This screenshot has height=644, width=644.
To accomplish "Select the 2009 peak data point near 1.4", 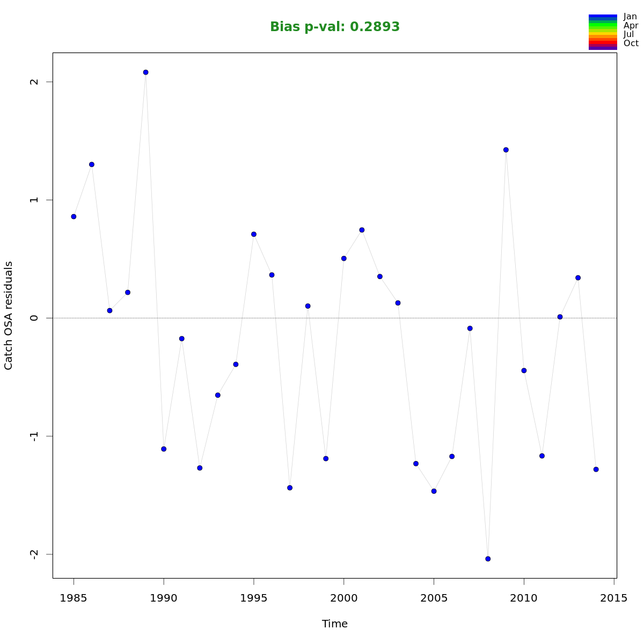I will (506, 150).
